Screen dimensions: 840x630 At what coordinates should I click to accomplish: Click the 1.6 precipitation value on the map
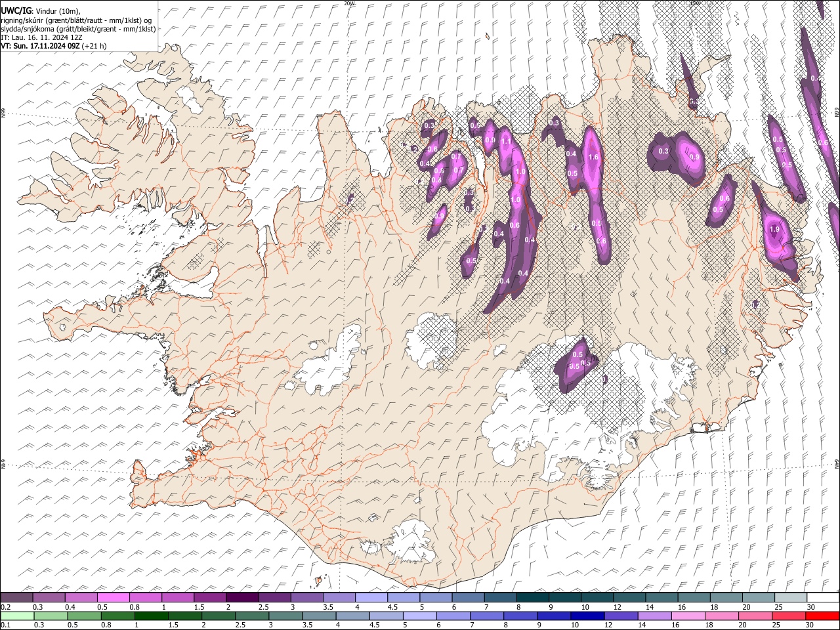coord(594,157)
